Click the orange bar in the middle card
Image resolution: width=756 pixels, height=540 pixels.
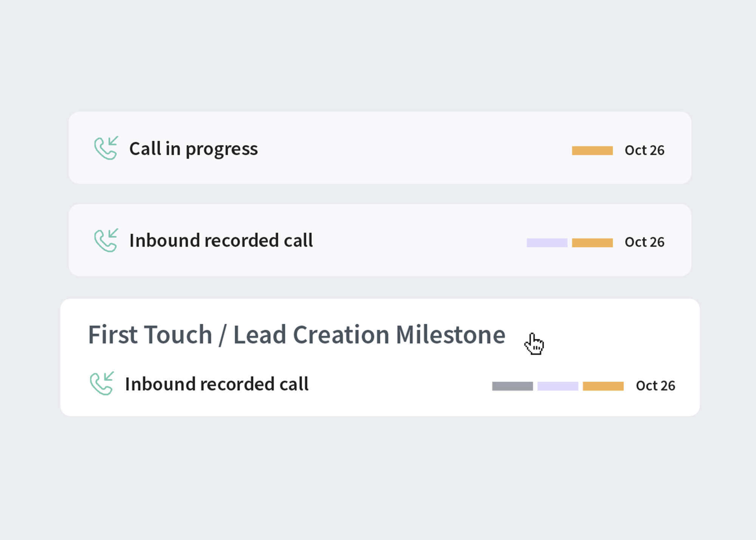coord(592,243)
